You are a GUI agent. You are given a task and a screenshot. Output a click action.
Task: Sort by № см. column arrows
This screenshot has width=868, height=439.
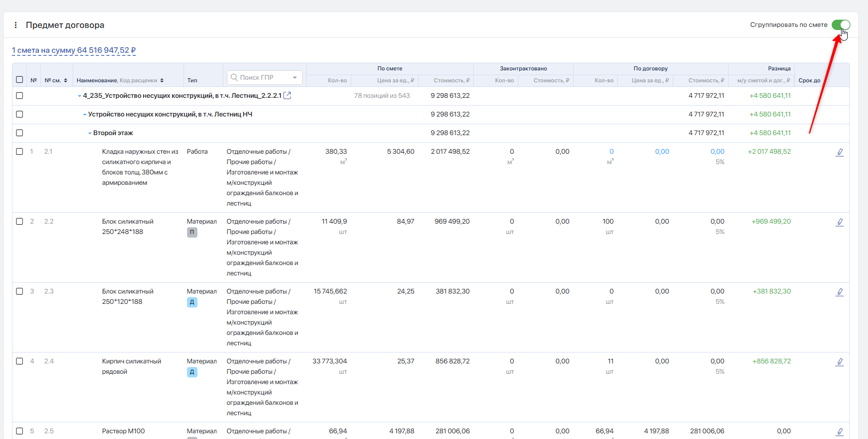[x=65, y=81]
